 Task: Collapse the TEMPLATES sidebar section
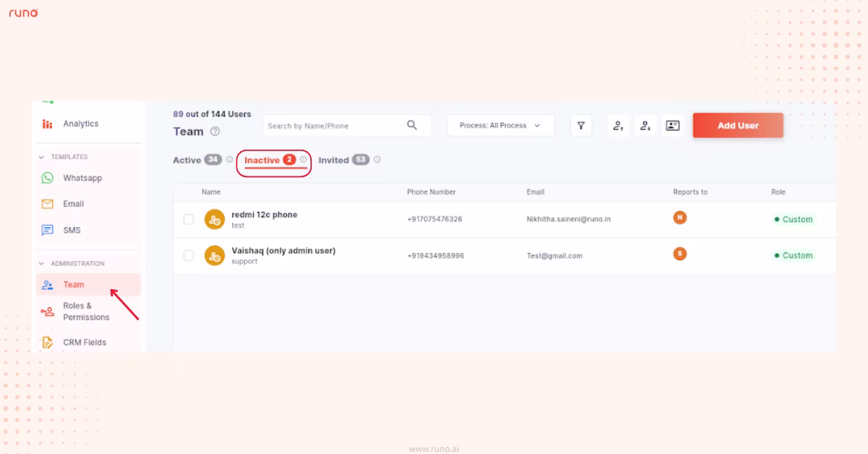tap(43, 156)
